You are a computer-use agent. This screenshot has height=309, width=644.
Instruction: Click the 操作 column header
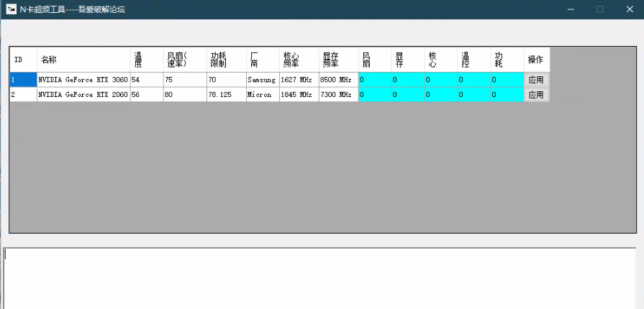tap(537, 60)
